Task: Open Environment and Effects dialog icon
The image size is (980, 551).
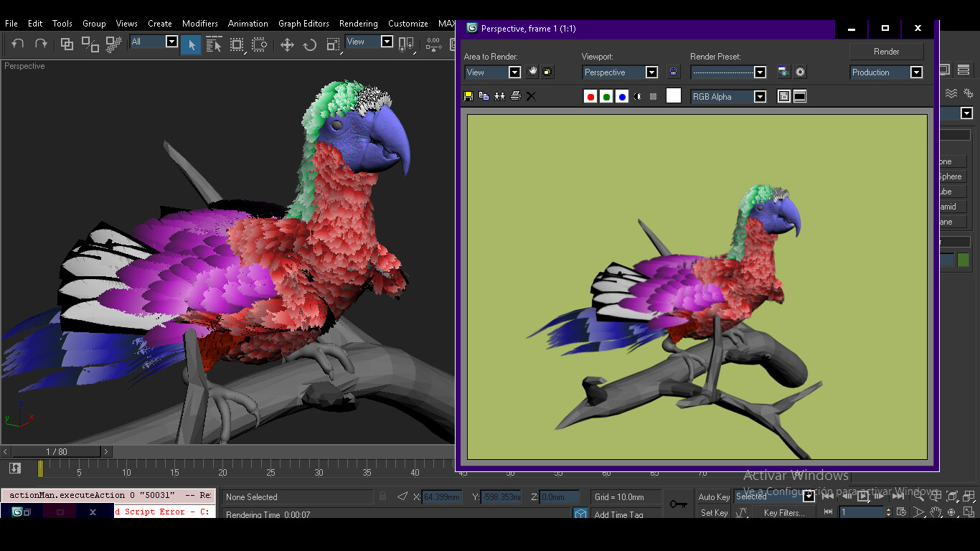Action: pos(800,72)
